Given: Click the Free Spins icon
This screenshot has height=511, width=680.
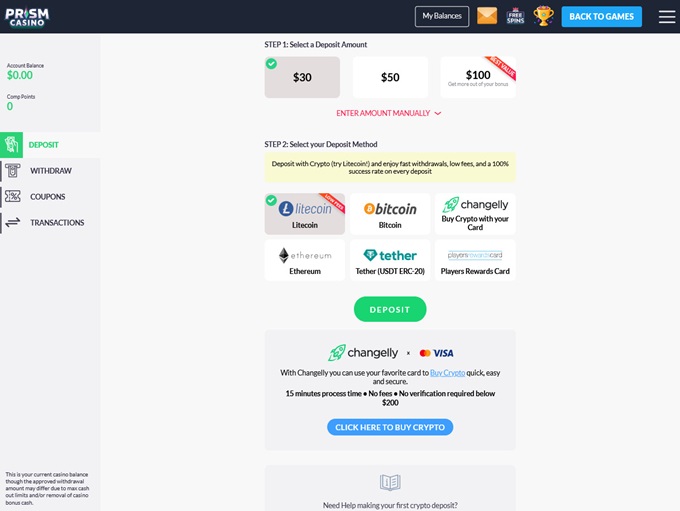Looking at the screenshot, I should coord(516,16).
